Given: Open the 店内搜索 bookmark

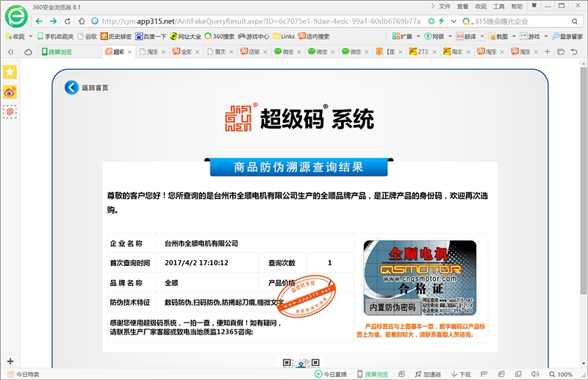Looking at the screenshot, I should pyautogui.click(x=314, y=37).
